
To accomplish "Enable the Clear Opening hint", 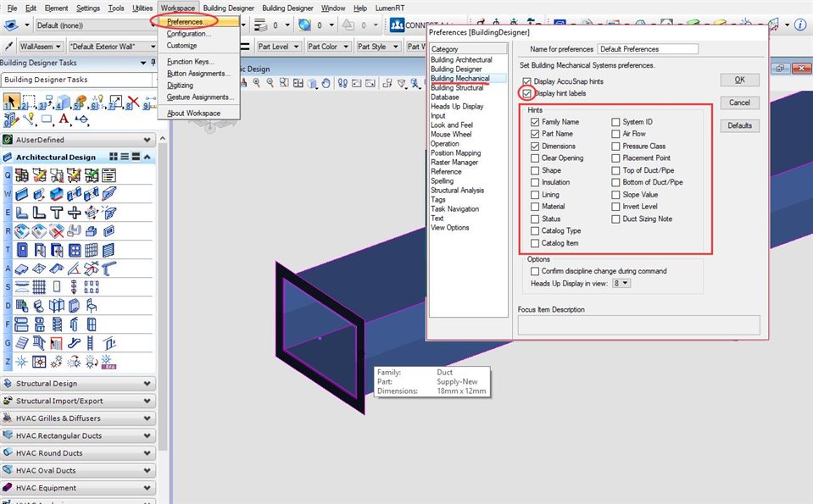I will (x=535, y=158).
